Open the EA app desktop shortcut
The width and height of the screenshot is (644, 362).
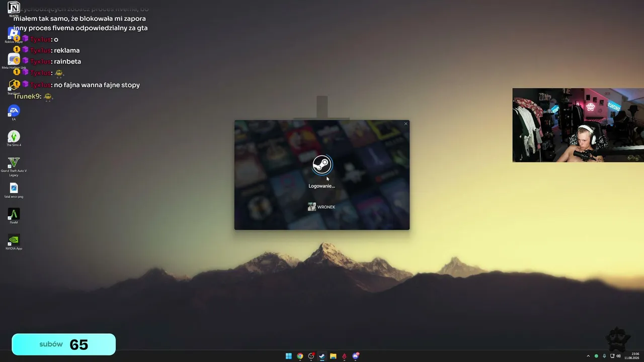pos(14,113)
